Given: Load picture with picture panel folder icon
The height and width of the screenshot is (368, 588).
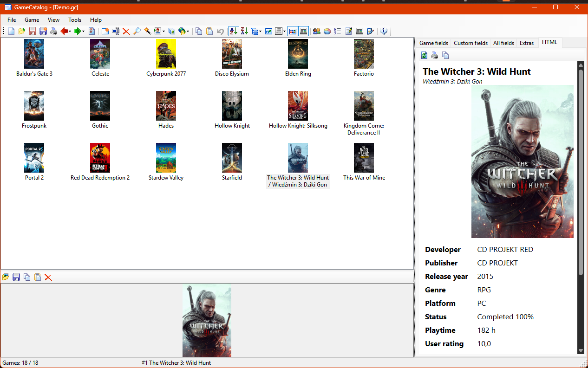Looking at the screenshot, I should (6, 277).
